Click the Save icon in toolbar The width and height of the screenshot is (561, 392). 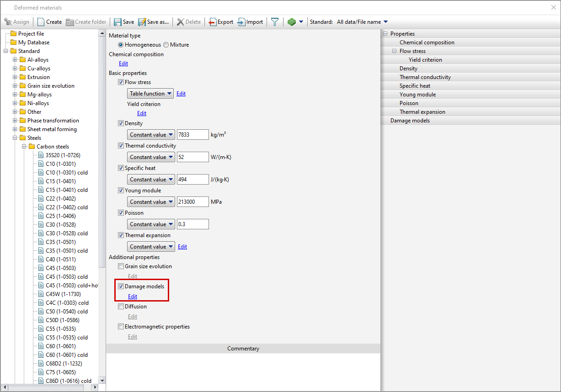click(x=118, y=22)
